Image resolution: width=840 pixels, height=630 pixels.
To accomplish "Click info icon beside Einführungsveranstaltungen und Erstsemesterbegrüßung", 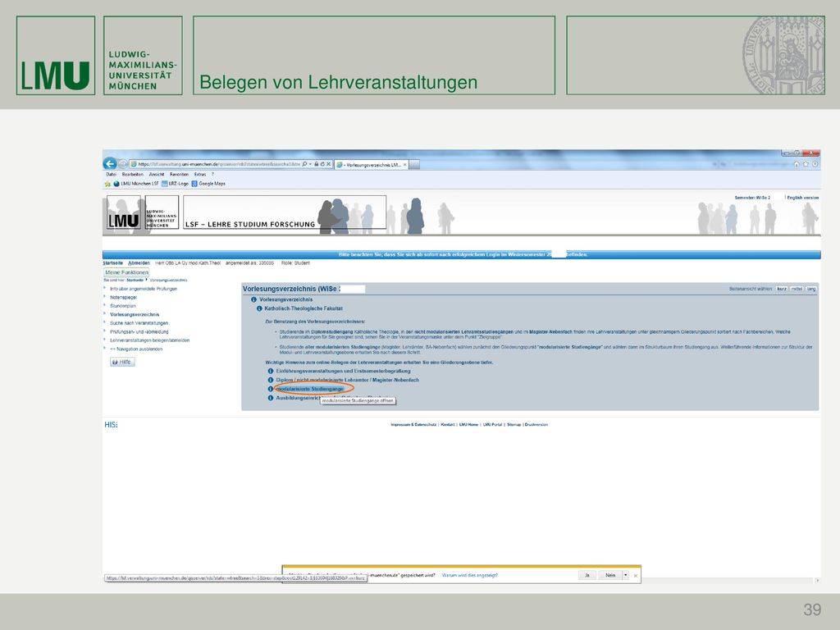I will (x=271, y=371).
